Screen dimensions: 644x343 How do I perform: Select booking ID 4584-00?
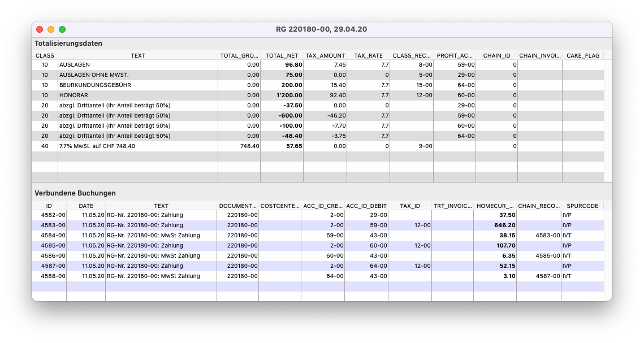coord(53,236)
